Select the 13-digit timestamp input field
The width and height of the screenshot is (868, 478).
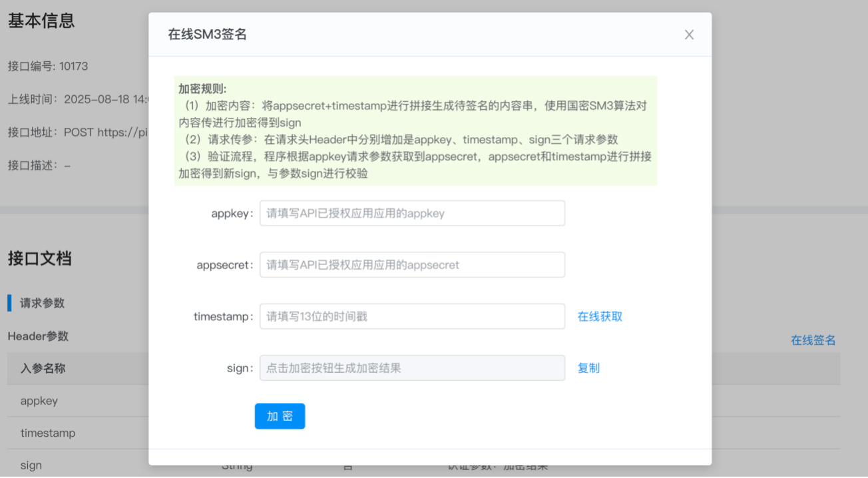pos(412,317)
